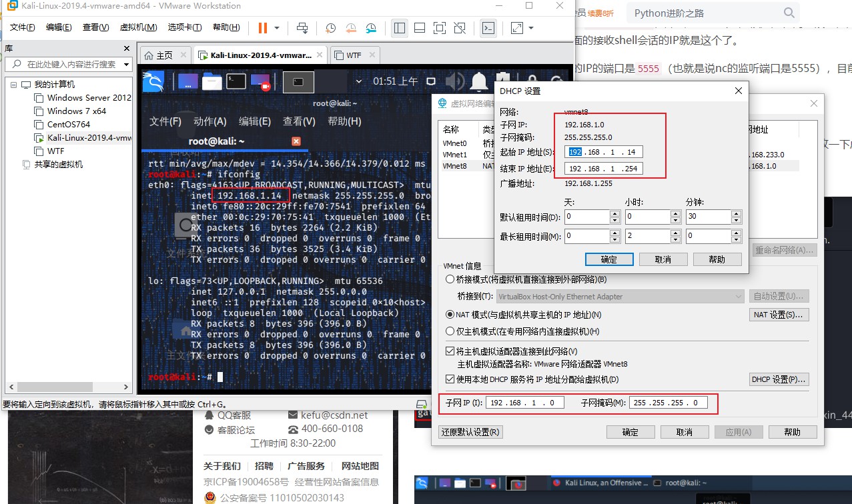The height and width of the screenshot is (504, 852).
Task: Increase default lease minutes stepper
Action: click(737, 214)
